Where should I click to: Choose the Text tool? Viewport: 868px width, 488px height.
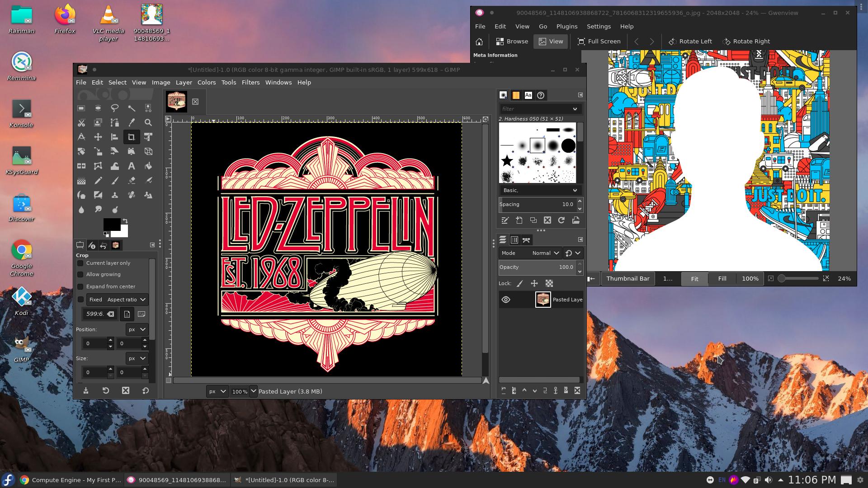131,166
